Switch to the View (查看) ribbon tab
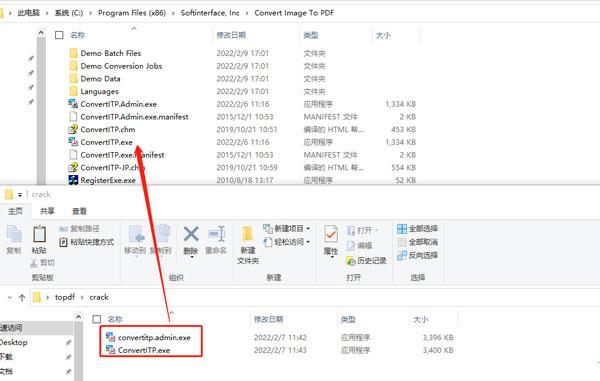 point(79,211)
